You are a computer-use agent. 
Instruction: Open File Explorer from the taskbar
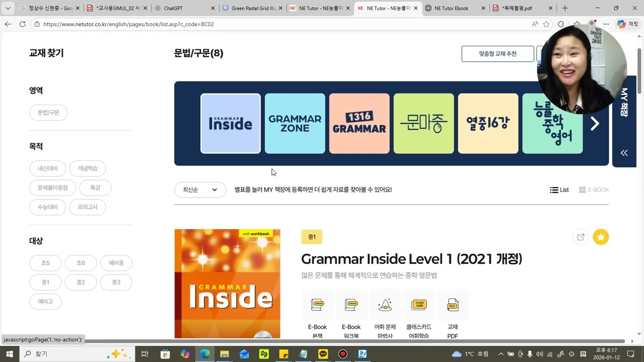pos(224,354)
